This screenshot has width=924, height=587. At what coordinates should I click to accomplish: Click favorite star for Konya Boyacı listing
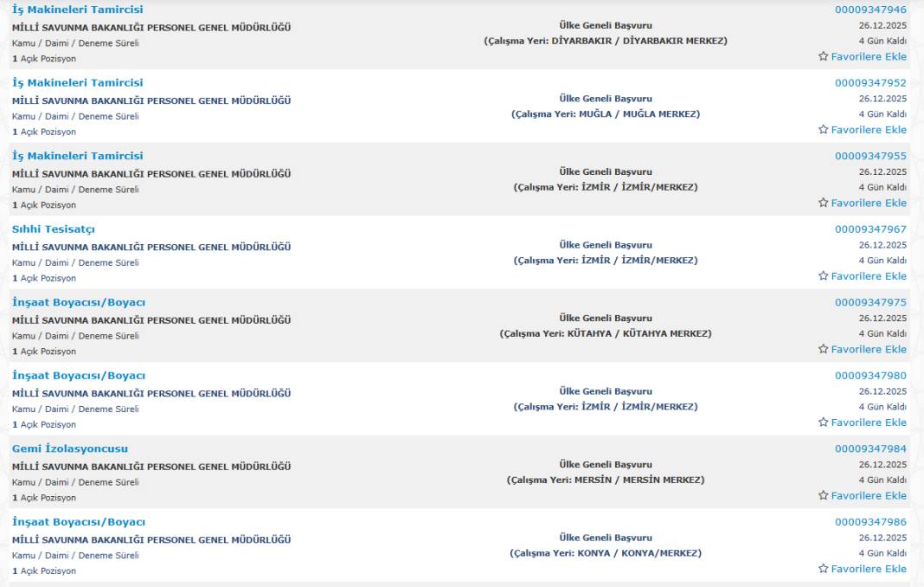pos(823,569)
